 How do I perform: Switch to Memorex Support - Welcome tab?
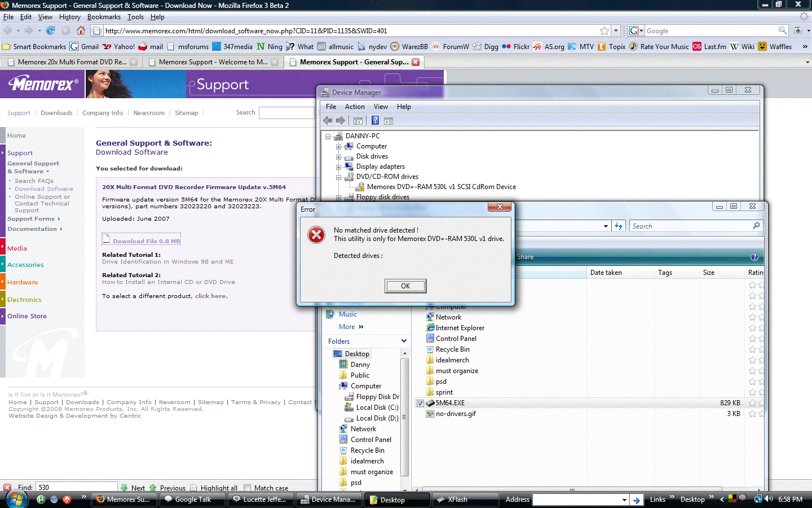[213, 62]
